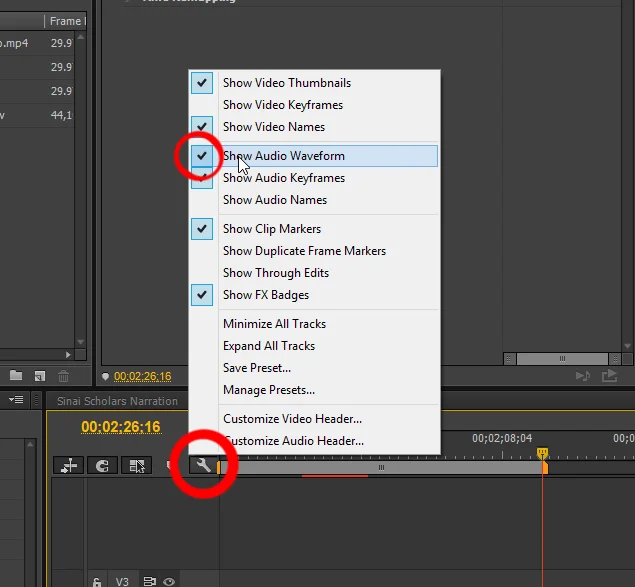
Task: Click effect controls scroll-down arrow
Action: point(627,346)
